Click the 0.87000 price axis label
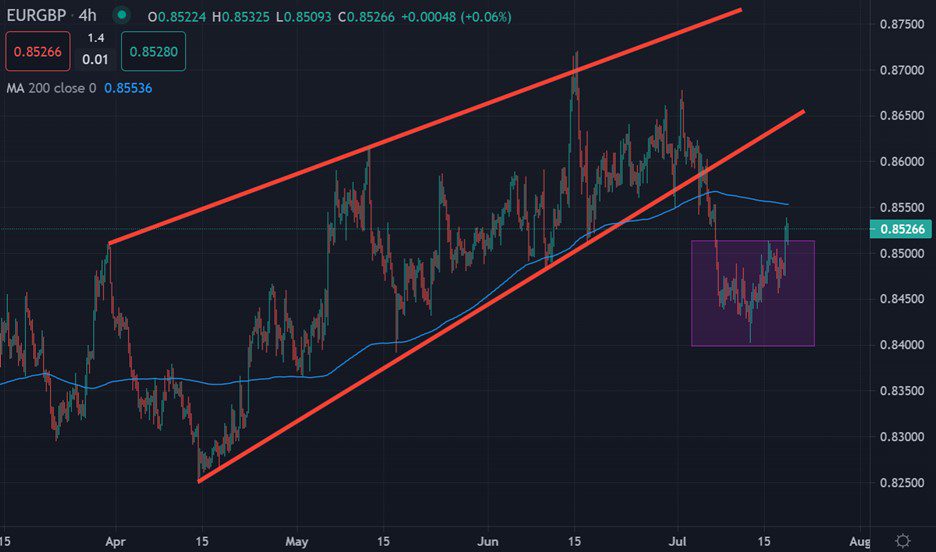The width and height of the screenshot is (936, 552). (902, 70)
